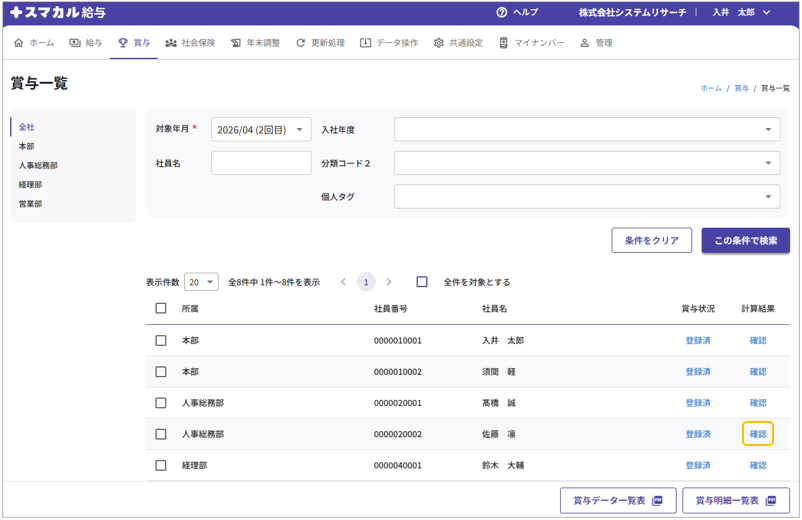802x520 pixels.
Task: Tick the checkbox for 入井 太郎 row
Action: pos(161,341)
